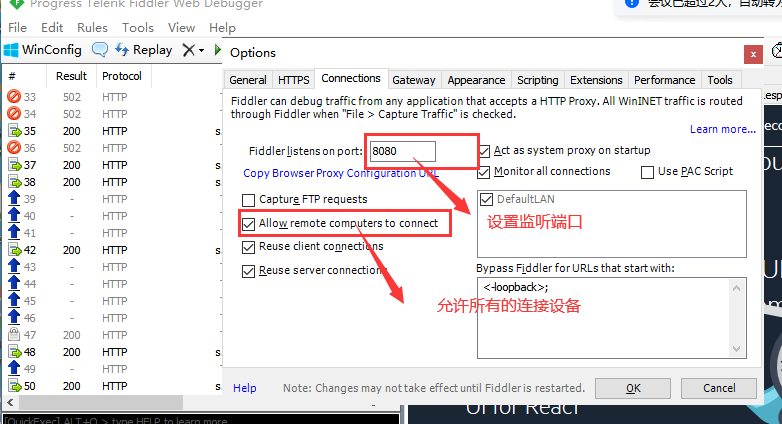
Task: Open Copy Browser Proxy Configuration URL link
Action: click(341, 173)
